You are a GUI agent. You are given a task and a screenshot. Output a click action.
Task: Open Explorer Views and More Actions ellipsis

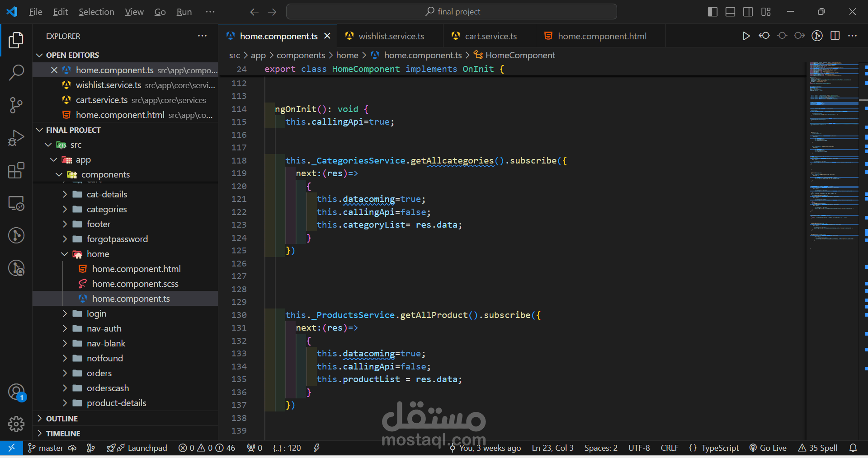(x=202, y=36)
